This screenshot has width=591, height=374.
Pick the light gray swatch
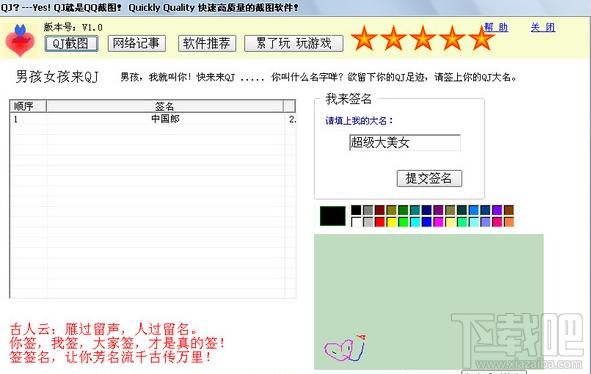point(368,222)
